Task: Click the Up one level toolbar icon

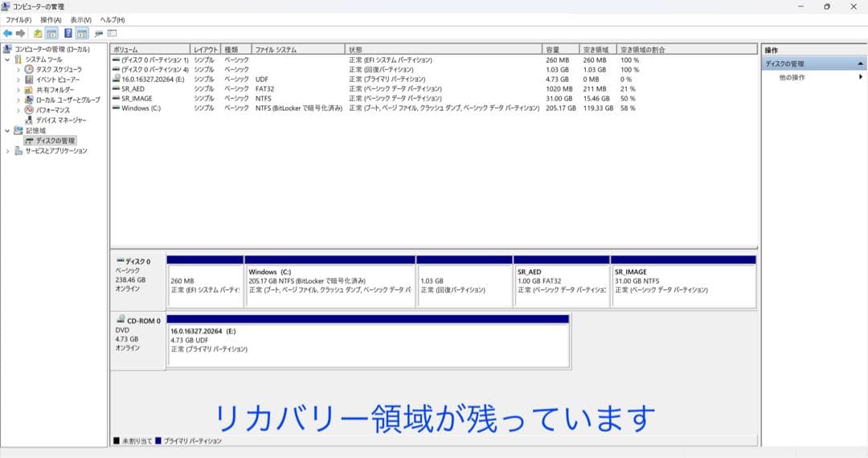Action: 38,34
